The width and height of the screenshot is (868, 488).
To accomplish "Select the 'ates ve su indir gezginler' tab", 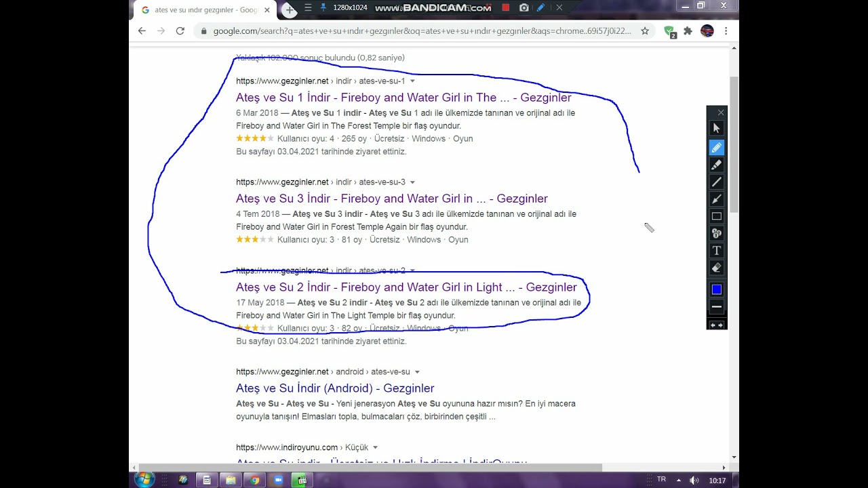I will point(205,10).
